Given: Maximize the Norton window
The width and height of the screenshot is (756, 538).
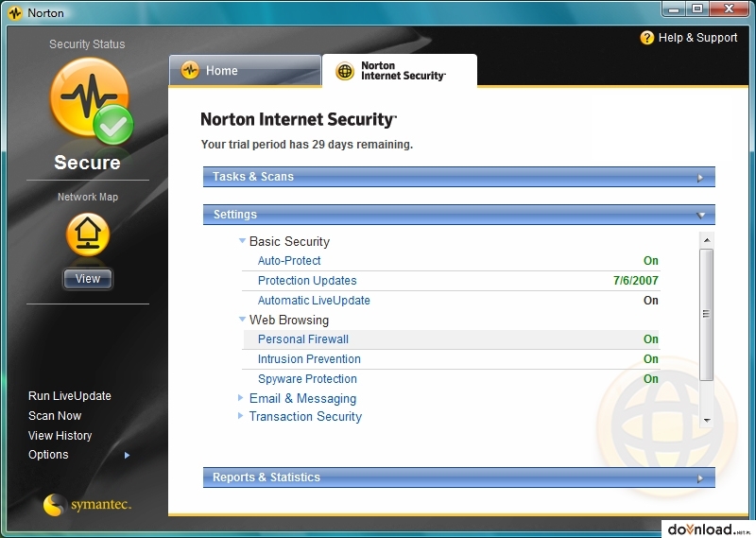Looking at the screenshot, I should click(697, 9).
